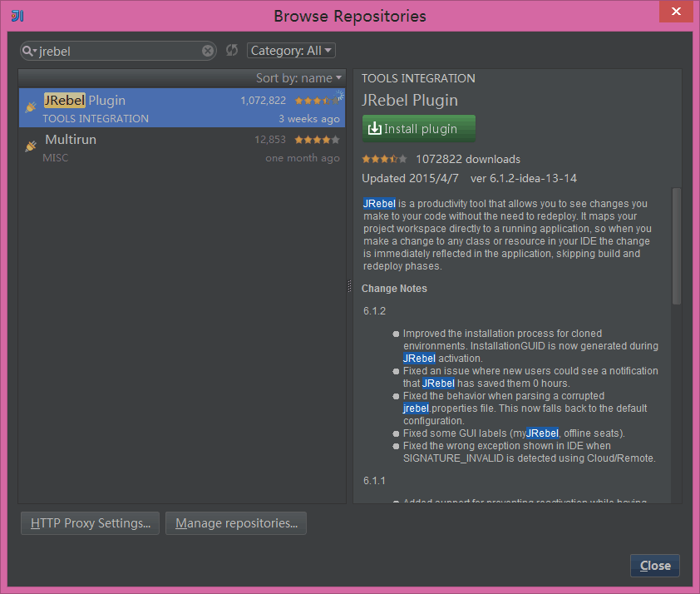Close the Browse Repositories dialog via Close

point(655,566)
